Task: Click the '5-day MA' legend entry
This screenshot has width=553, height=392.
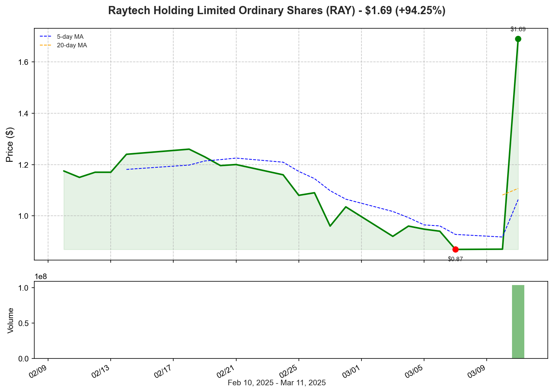Action: coord(62,37)
